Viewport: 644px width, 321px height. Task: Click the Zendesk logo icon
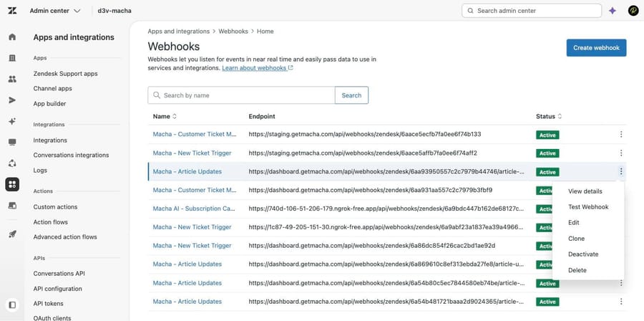pyautogui.click(x=12, y=11)
